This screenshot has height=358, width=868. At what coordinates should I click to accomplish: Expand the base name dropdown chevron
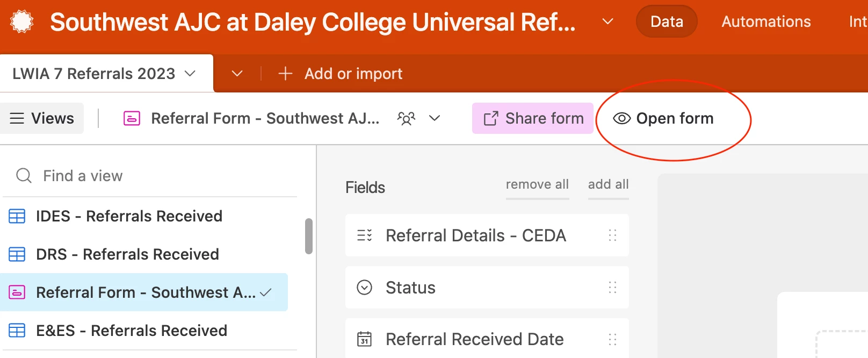[x=607, y=22]
